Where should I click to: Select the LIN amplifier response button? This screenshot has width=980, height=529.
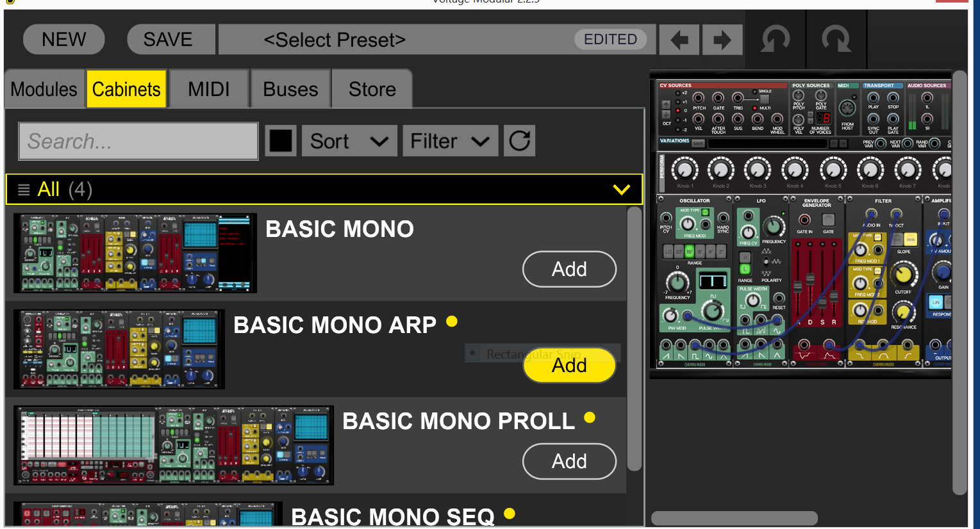936,302
